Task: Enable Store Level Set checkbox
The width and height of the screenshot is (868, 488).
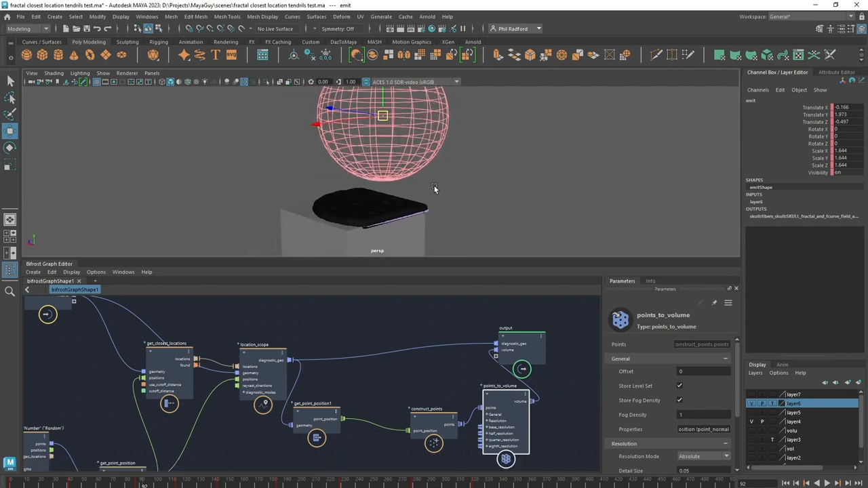Action: pos(679,386)
